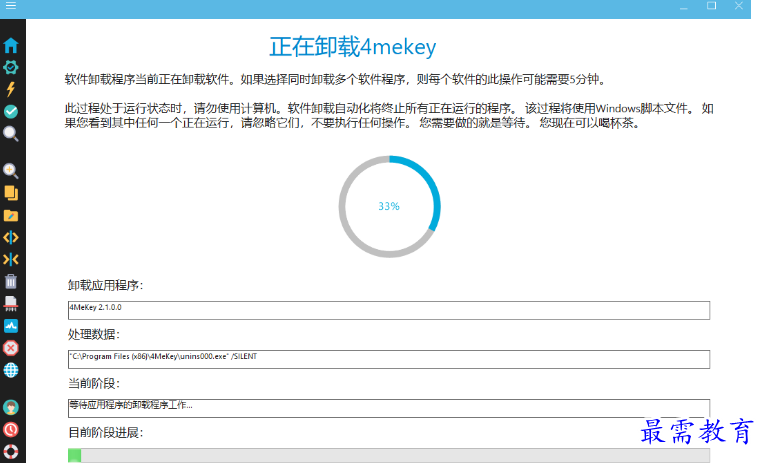The height and width of the screenshot is (463, 762).
Task: Open the hamburger menu in title bar
Action: pyautogui.click(x=11, y=5)
